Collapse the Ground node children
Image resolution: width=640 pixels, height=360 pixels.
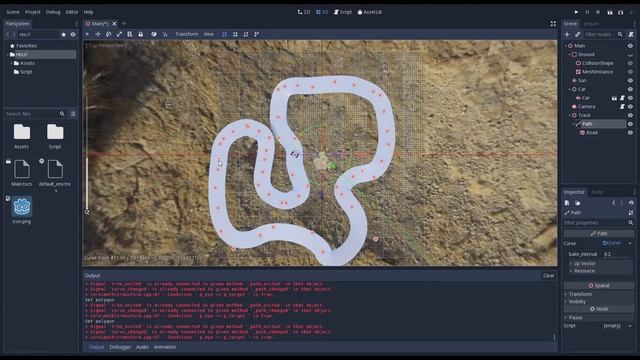click(x=569, y=54)
